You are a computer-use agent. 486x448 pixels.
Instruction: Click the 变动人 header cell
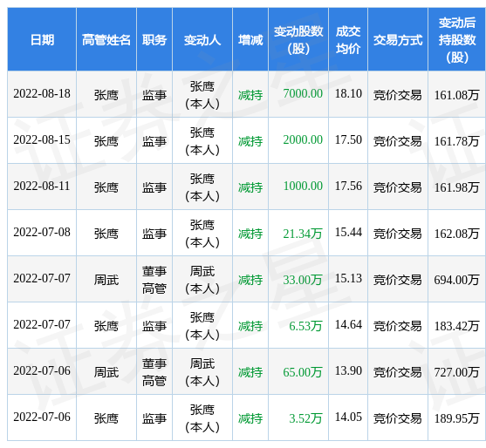coord(202,40)
